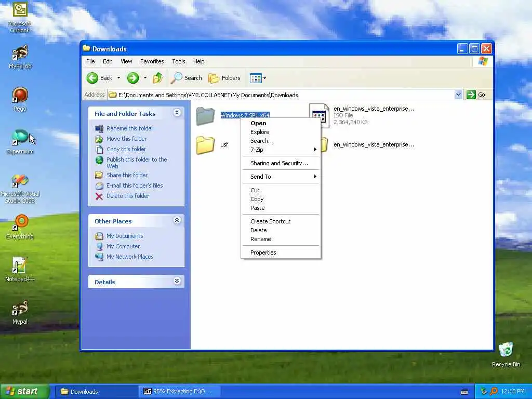The width and height of the screenshot is (532, 399).
Task: Expand the Address bar dropdown
Action: click(458, 95)
